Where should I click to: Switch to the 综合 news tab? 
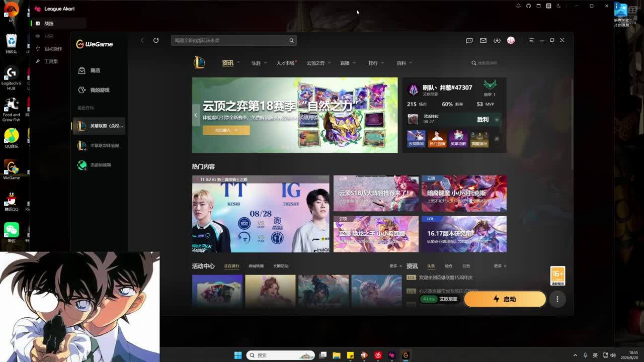coord(448,266)
